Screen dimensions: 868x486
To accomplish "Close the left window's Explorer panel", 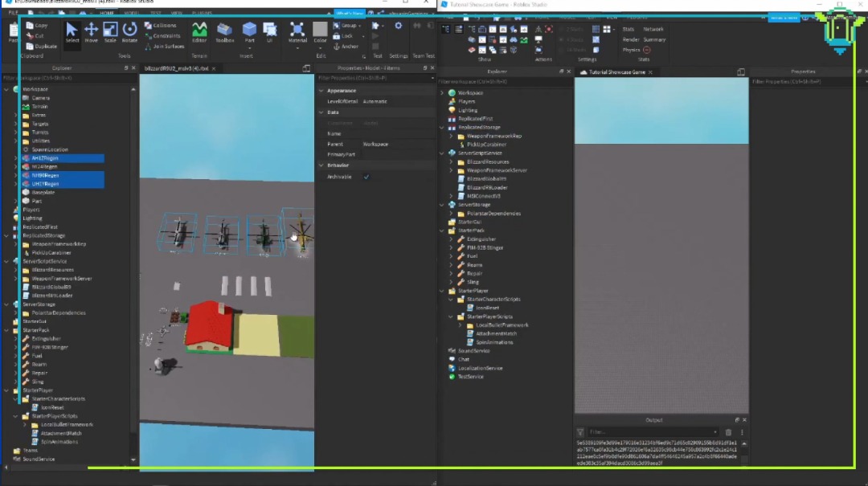I will (x=133, y=68).
